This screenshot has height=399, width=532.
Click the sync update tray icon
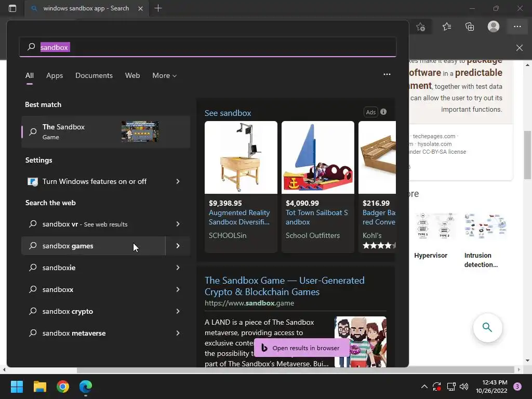[x=436, y=387]
